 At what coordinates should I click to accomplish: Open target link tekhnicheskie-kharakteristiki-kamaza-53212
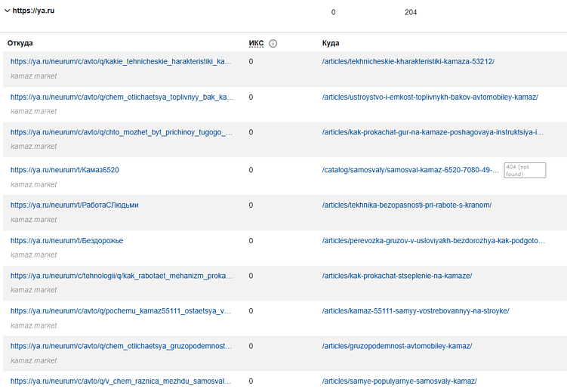pos(408,62)
